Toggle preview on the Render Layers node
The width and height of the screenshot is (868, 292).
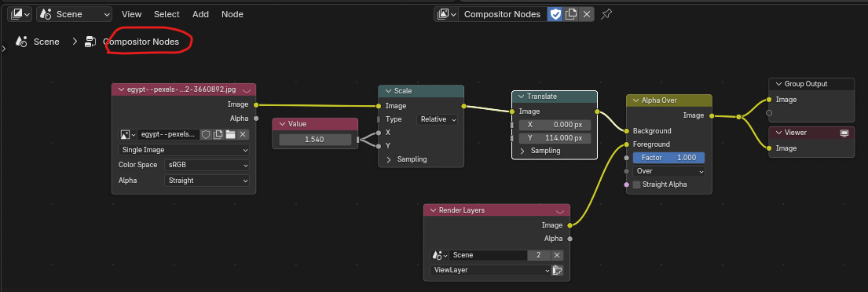tap(559, 210)
